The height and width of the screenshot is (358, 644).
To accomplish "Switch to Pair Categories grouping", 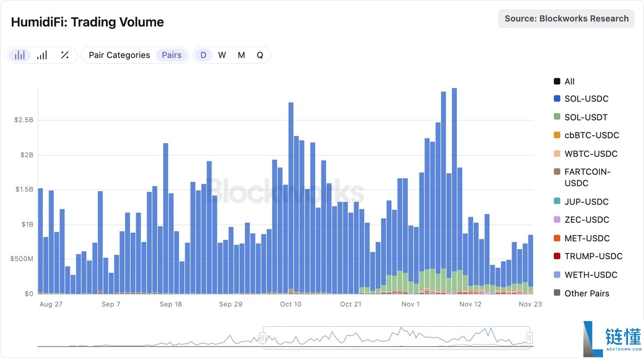I will click(x=119, y=55).
